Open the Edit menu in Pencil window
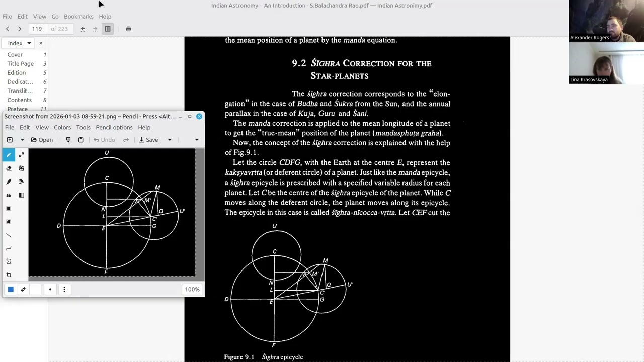 [25, 127]
